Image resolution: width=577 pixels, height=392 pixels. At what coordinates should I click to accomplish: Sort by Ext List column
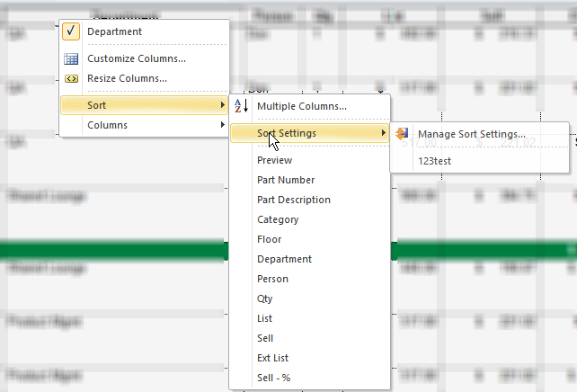pyautogui.click(x=271, y=358)
